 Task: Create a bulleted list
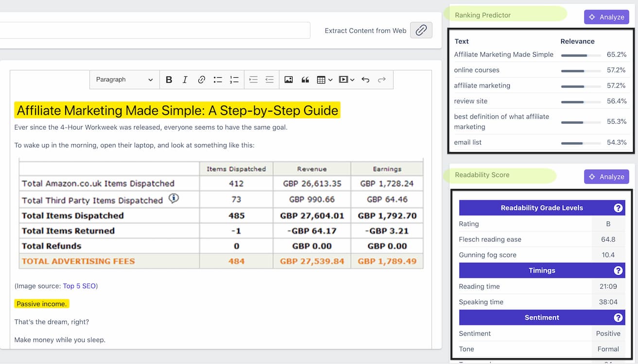click(218, 80)
